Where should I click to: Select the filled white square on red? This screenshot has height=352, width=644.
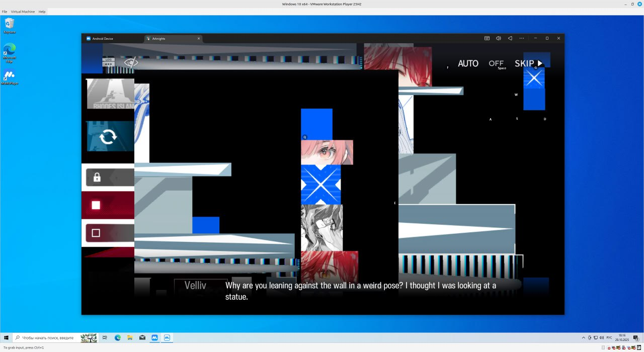coord(96,205)
